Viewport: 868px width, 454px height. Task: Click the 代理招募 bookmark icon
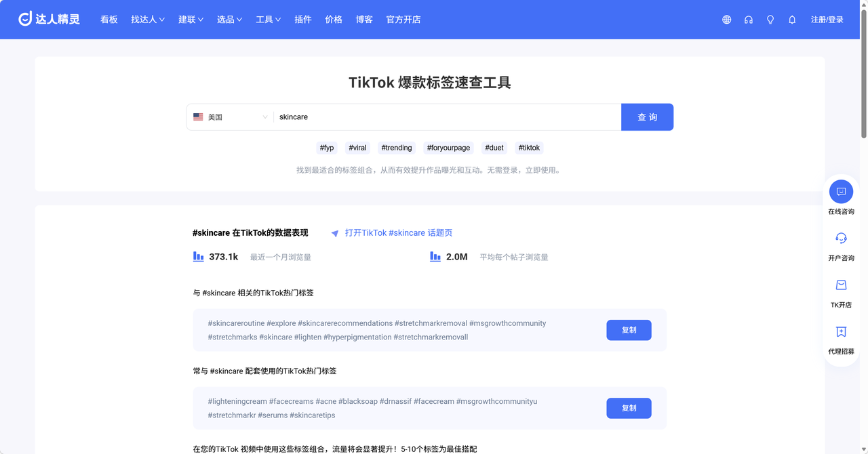pos(841,332)
